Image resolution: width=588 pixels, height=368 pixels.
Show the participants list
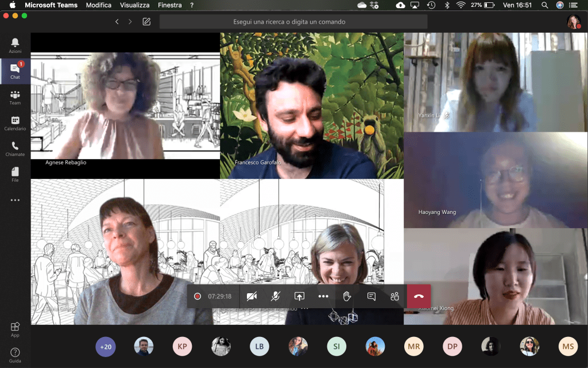click(x=394, y=296)
